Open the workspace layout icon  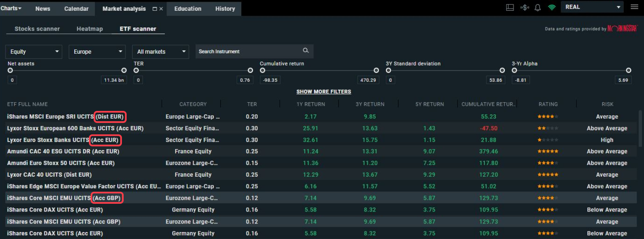click(x=510, y=7)
